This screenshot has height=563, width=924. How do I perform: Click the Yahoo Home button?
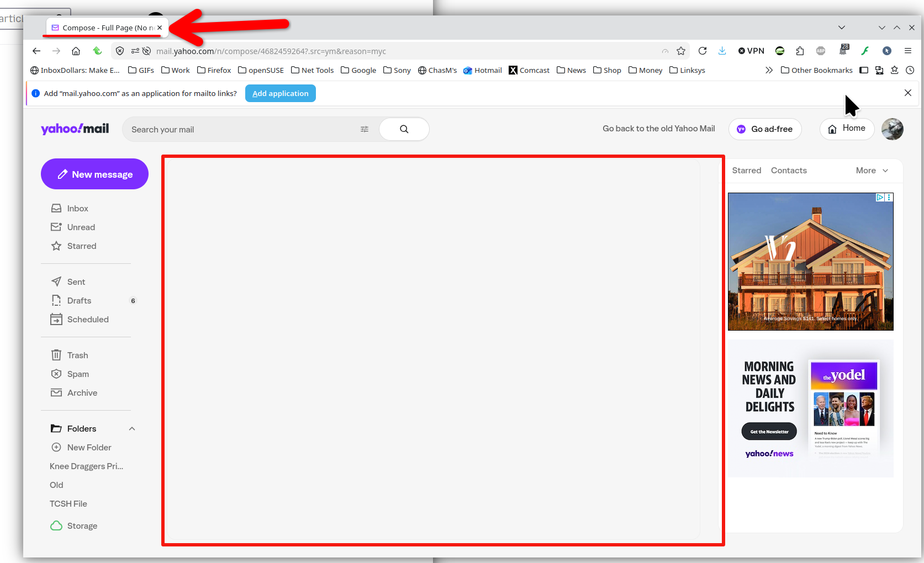(x=847, y=129)
